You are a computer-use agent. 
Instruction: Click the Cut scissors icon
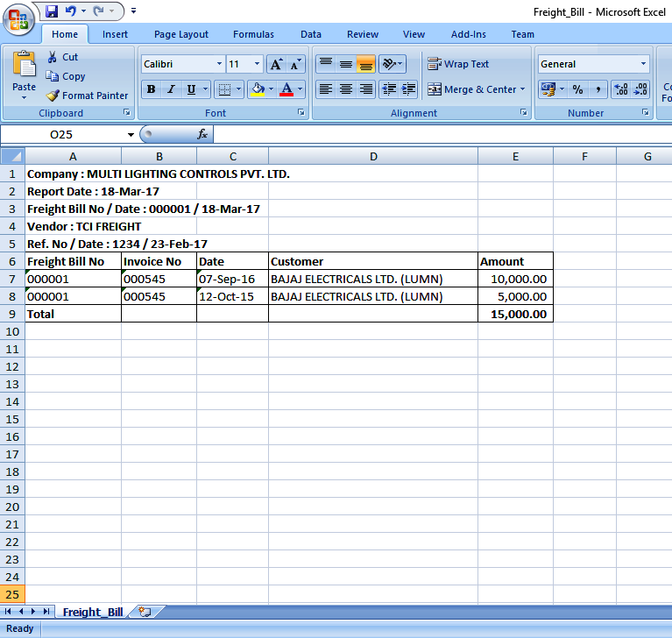click(x=53, y=57)
